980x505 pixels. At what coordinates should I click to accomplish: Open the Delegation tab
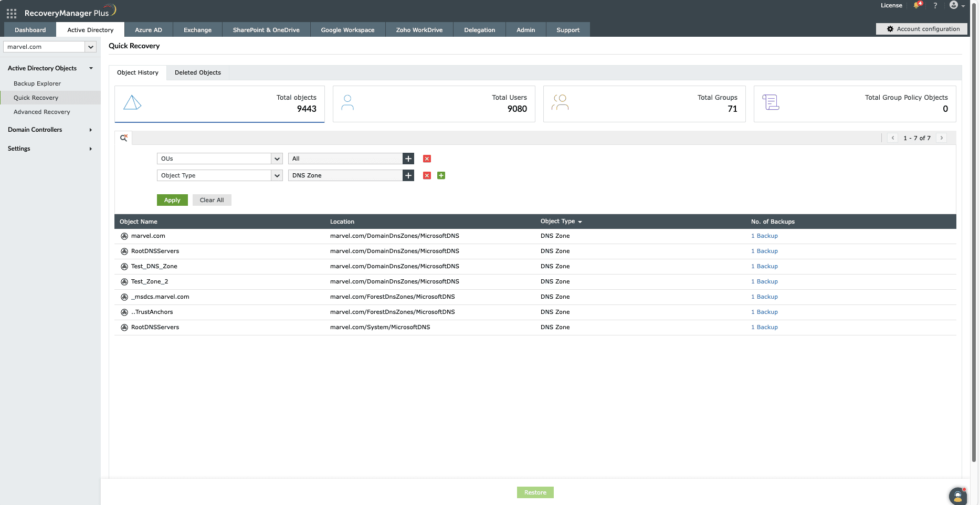479,30
